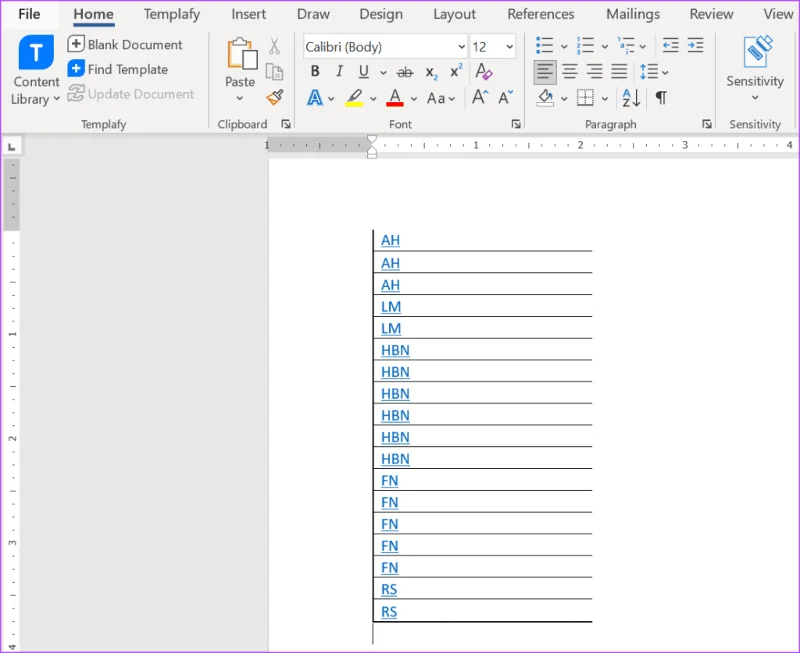Toggle Subscript formatting
The height and width of the screenshot is (653, 800).
tap(432, 73)
